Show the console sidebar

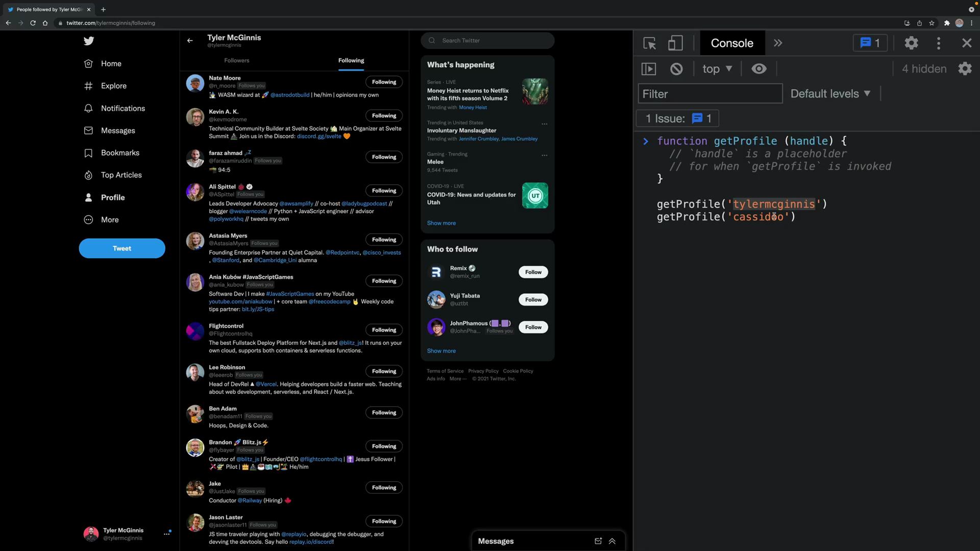[x=648, y=69]
